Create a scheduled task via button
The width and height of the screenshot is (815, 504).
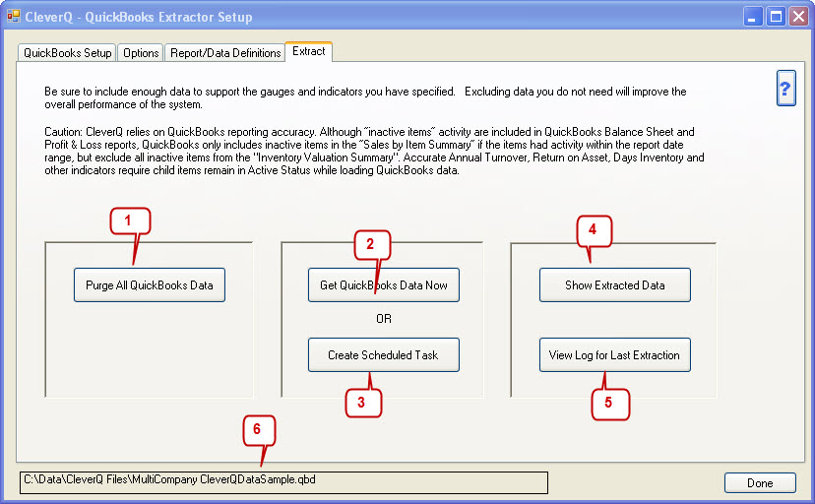383,355
